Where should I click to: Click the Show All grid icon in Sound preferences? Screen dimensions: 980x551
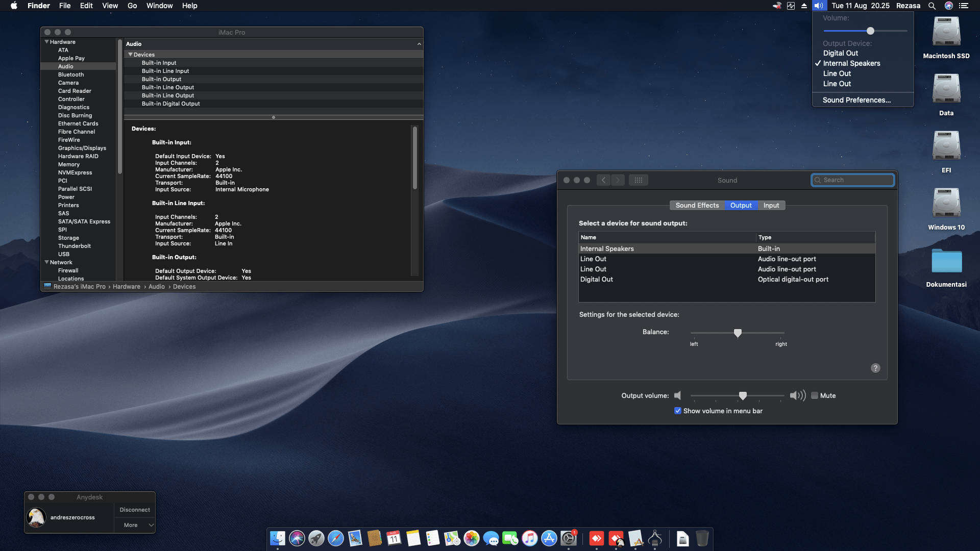pos(639,180)
